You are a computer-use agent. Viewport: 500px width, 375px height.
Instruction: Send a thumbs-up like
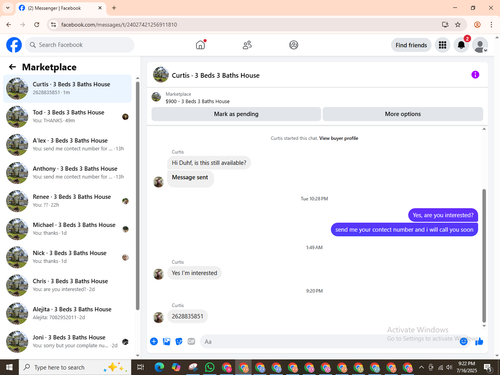click(x=479, y=341)
